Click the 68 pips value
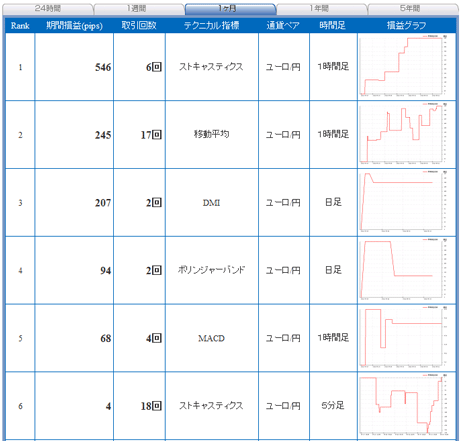The width and height of the screenshot is (460, 441). pos(106,338)
